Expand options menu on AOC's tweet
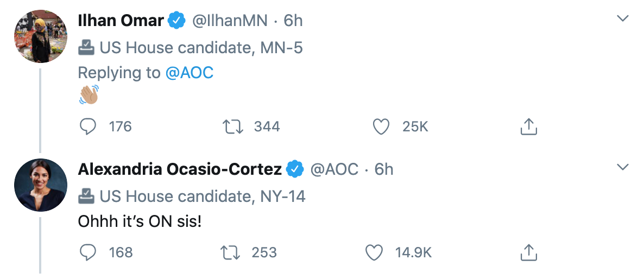This screenshot has height=279, width=644. click(623, 167)
